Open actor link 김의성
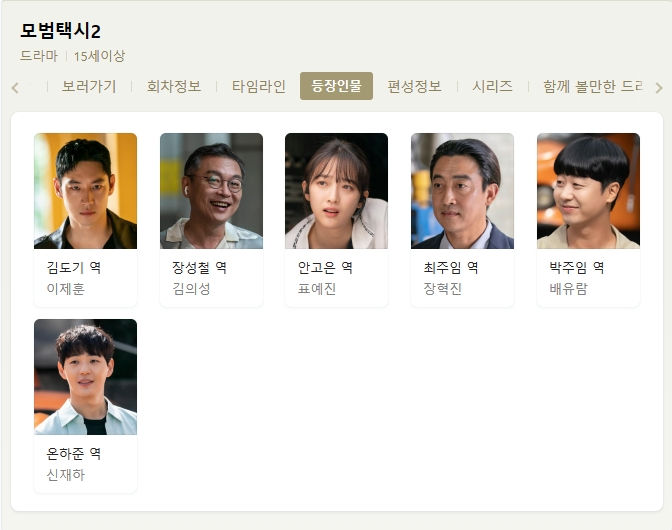 pos(191,289)
